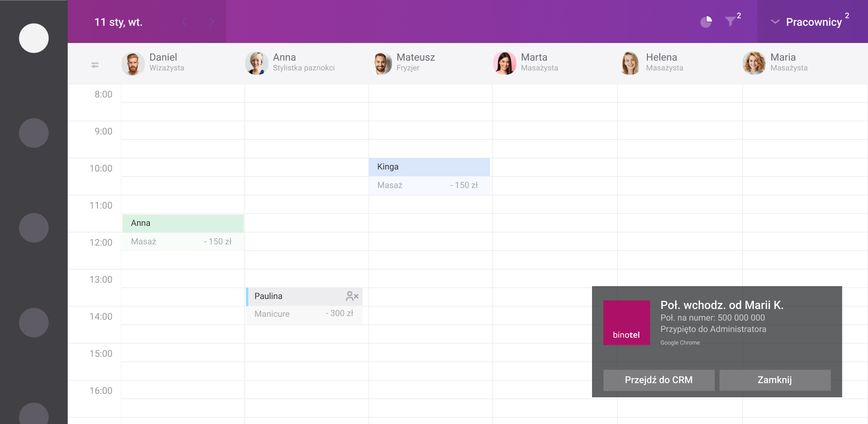
Task: Click the second sidebar circle icon
Action: click(x=34, y=133)
